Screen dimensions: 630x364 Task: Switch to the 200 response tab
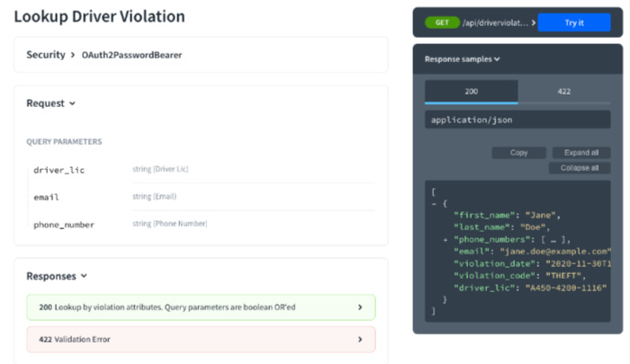(x=471, y=92)
